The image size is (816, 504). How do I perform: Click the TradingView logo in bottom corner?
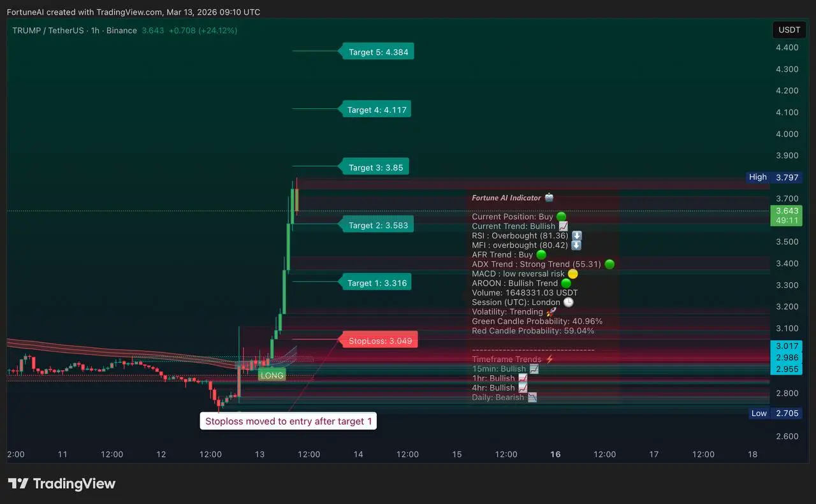pyautogui.click(x=61, y=484)
